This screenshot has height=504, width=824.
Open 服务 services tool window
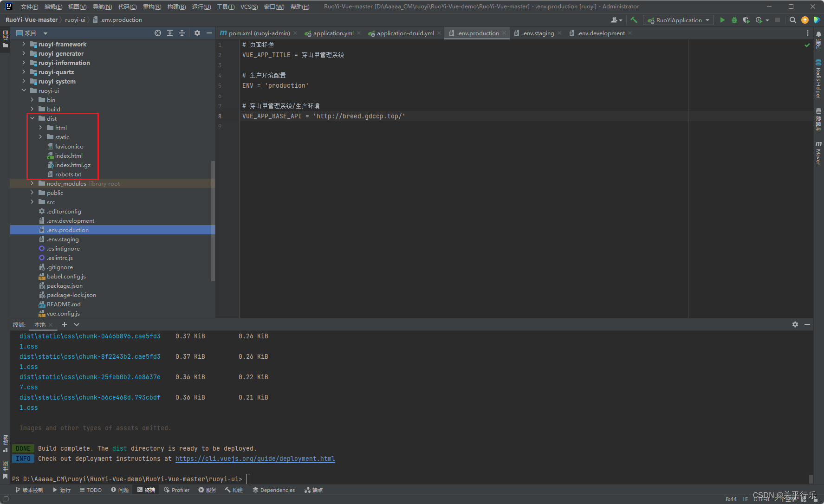tap(207, 490)
